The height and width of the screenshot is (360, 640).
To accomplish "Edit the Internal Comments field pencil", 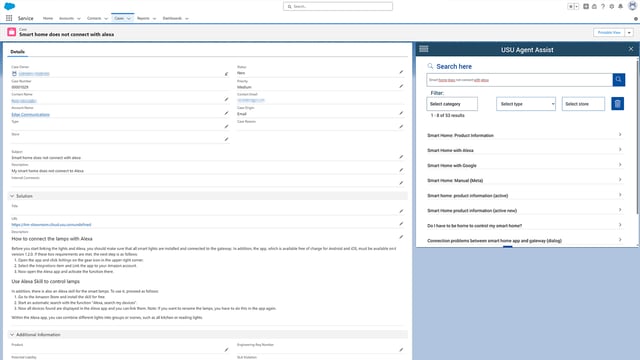I will 401,183.
